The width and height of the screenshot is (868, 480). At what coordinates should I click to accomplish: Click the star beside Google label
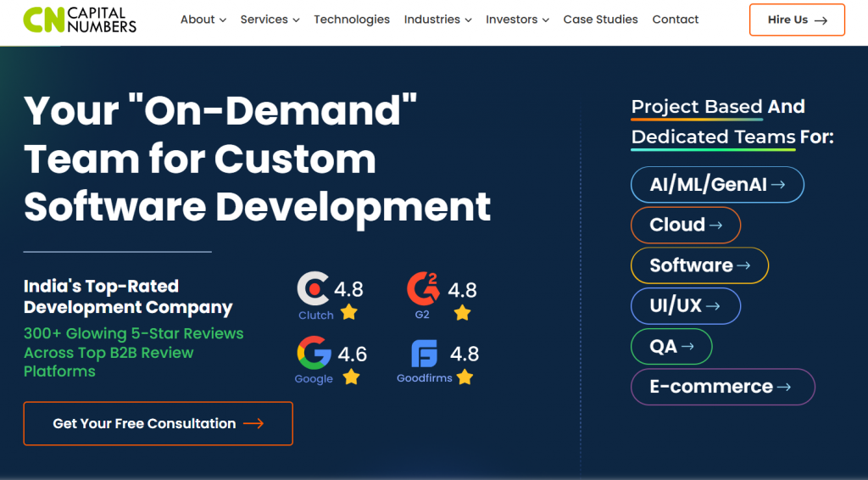(x=351, y=377)
